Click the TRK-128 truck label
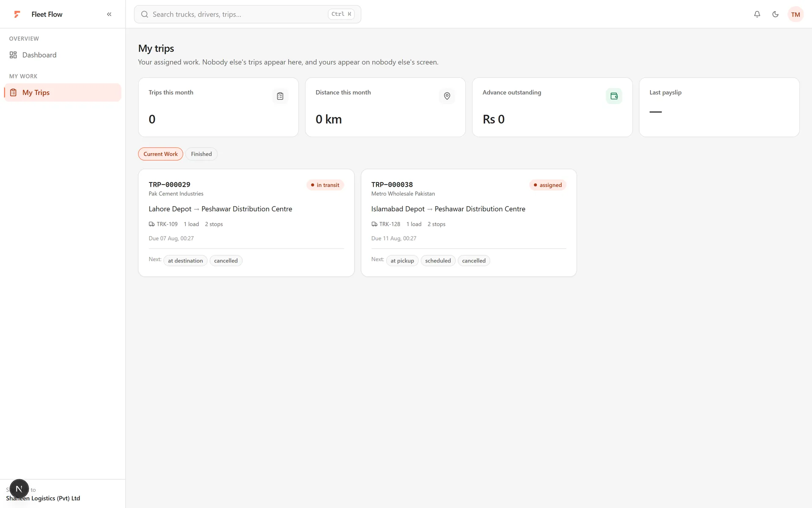The height and width of the screenshot is (508, 812). (390, 224)
